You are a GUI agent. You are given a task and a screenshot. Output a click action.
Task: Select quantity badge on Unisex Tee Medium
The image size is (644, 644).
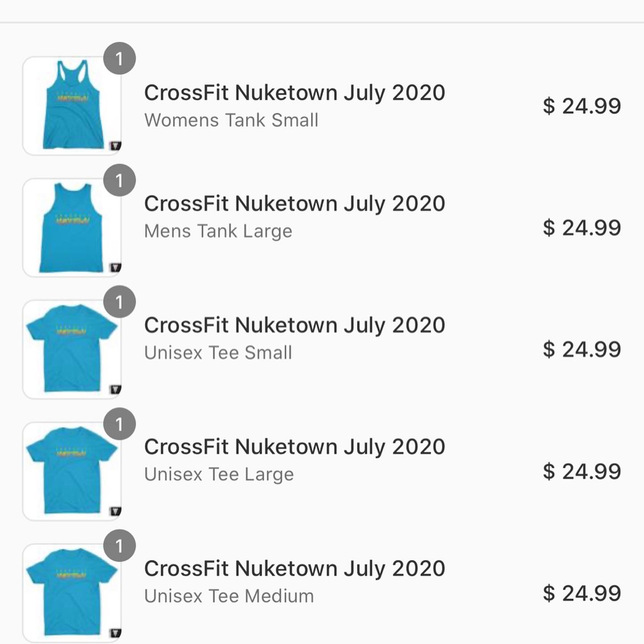coord(119,545)
